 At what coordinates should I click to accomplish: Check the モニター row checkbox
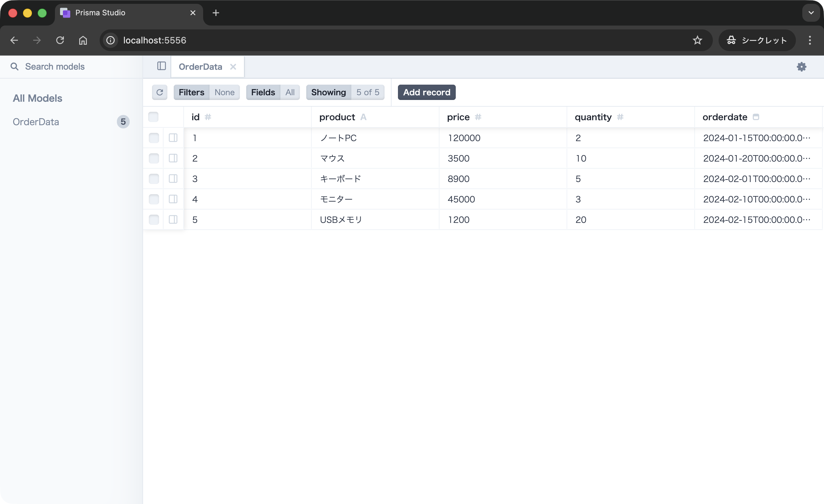pos(154,199)
